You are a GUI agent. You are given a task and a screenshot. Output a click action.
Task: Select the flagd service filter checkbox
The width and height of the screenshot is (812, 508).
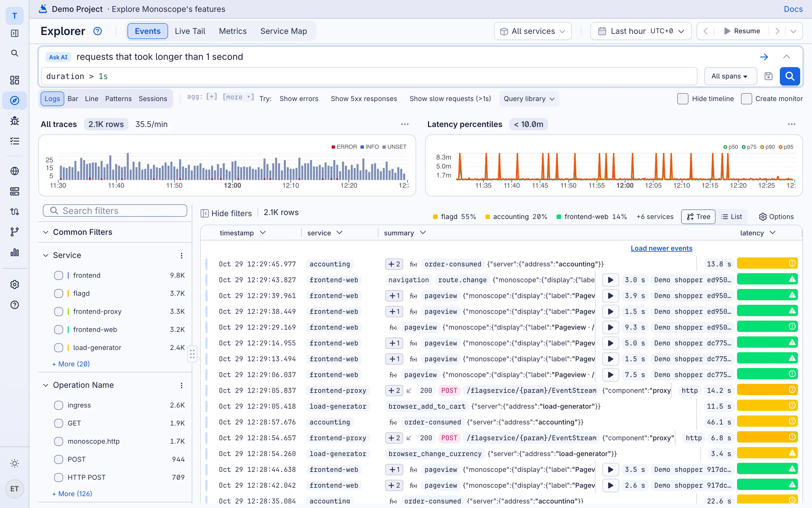(58, 294)
